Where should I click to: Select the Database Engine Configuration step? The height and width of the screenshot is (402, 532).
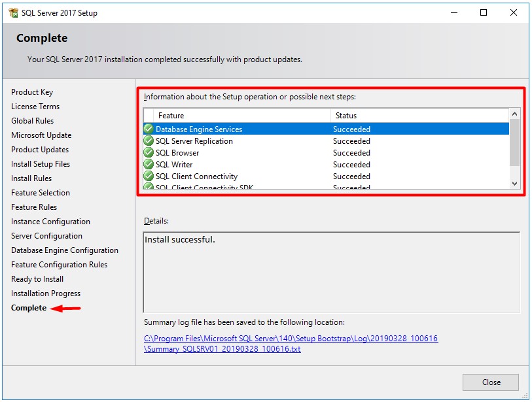point(64,250)
